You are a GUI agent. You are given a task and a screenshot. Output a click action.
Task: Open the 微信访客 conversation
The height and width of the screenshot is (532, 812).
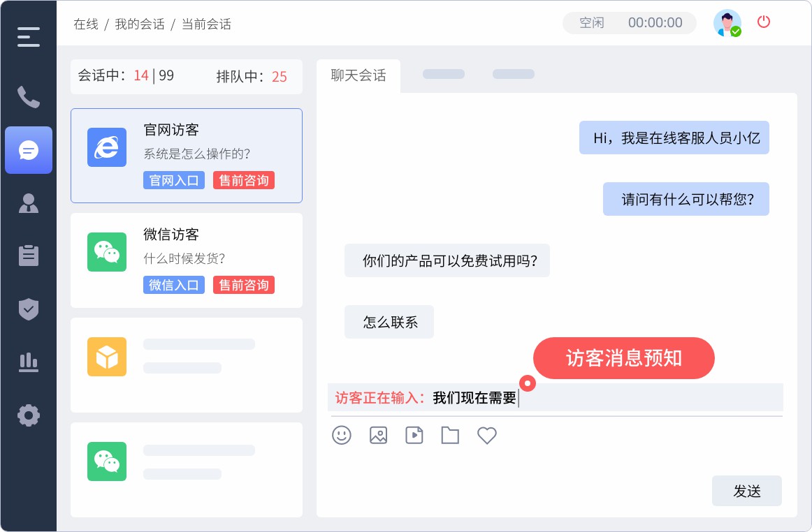187,260
